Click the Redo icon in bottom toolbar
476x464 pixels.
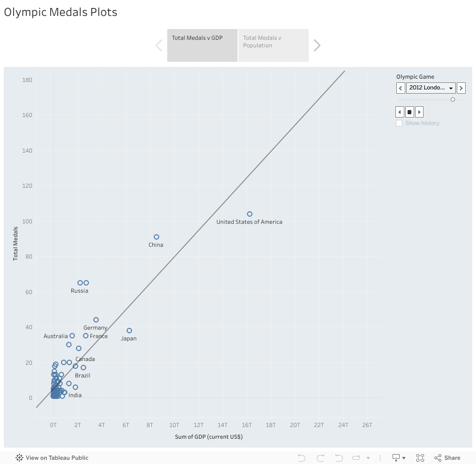[x=320, y=458]
